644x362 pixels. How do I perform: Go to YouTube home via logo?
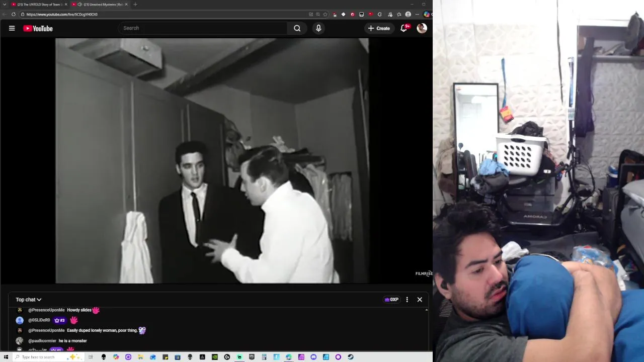38,28
